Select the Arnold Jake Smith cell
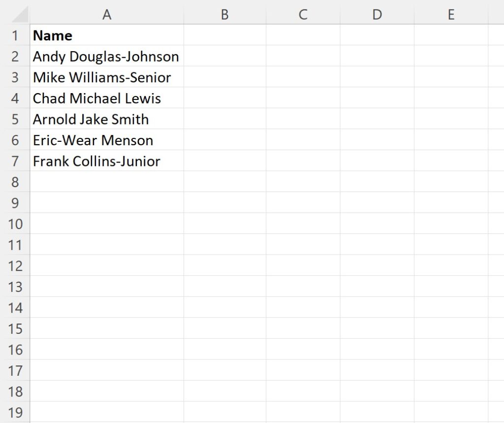This screenshot has height=423, width=504. click(107, 119)
